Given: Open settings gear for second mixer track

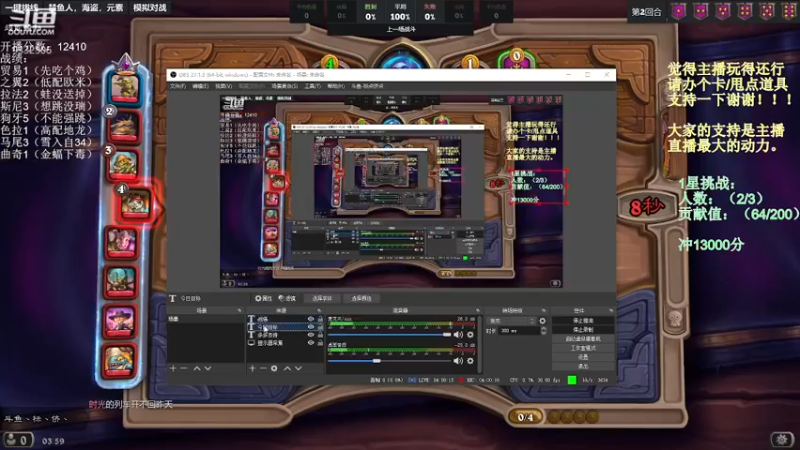Looking at the screenshot, I should click(470, 361).
